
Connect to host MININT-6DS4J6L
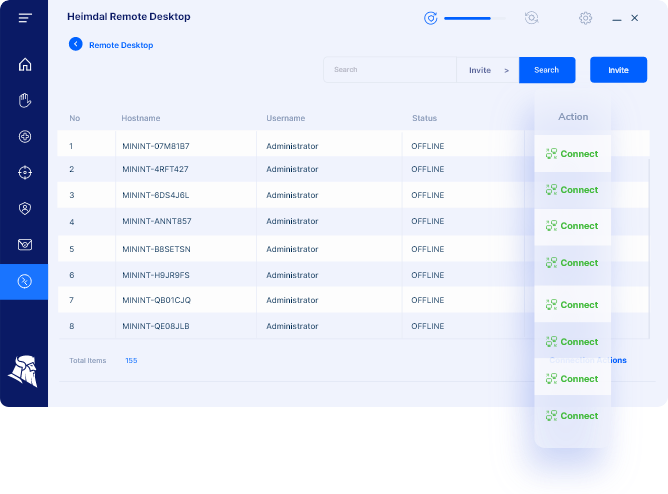572,226
